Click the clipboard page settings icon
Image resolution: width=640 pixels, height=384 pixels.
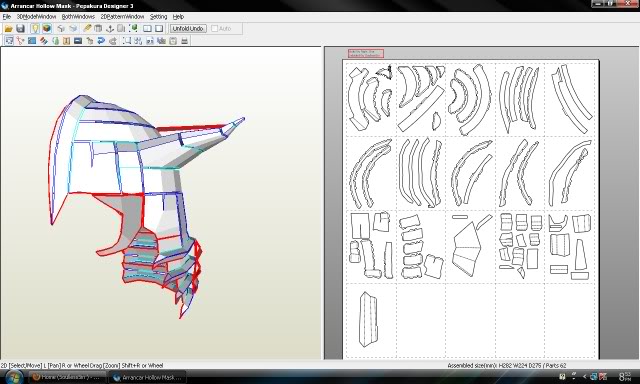pyautogui.click(x=173, y=41)
